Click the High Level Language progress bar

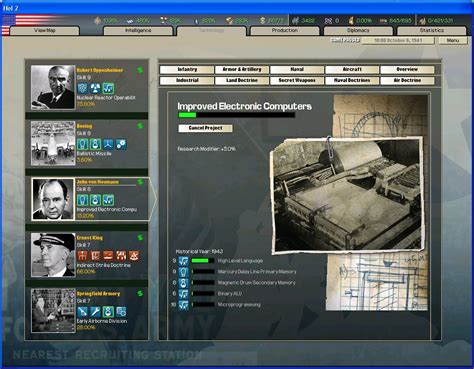(203, 261)
